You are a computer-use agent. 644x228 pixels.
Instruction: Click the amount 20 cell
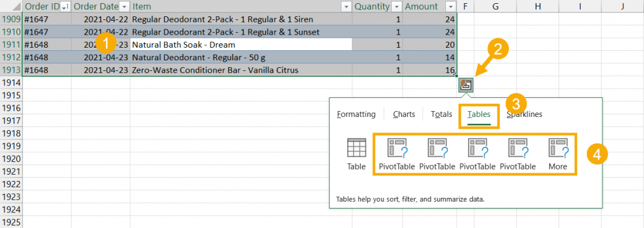pos(430,45)
